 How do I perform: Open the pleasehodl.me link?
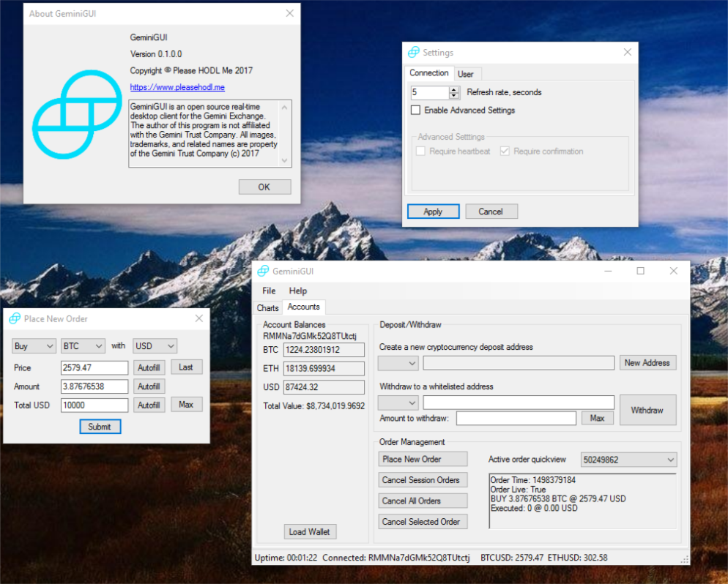click(x=177, y=87)
